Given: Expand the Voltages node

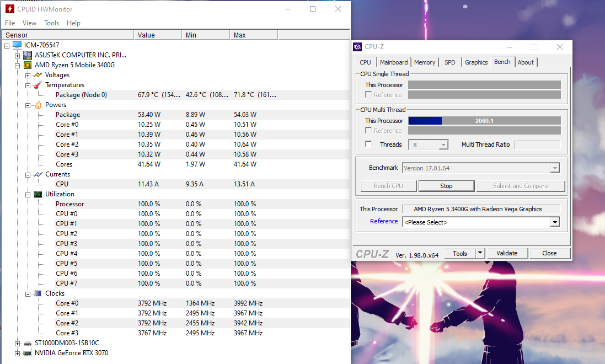Looking at the screenshot, I should [28, 76].
